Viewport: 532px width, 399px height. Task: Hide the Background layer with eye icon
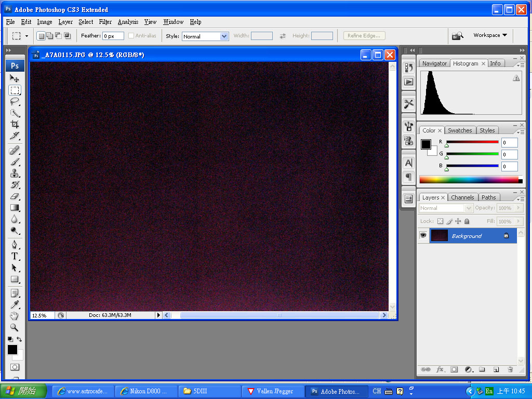click(423, 236)
